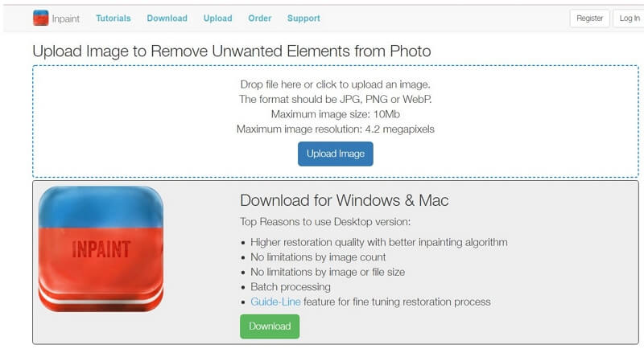Open the Order page from navbar
644x349 pixels.
(x=259, y=18)
